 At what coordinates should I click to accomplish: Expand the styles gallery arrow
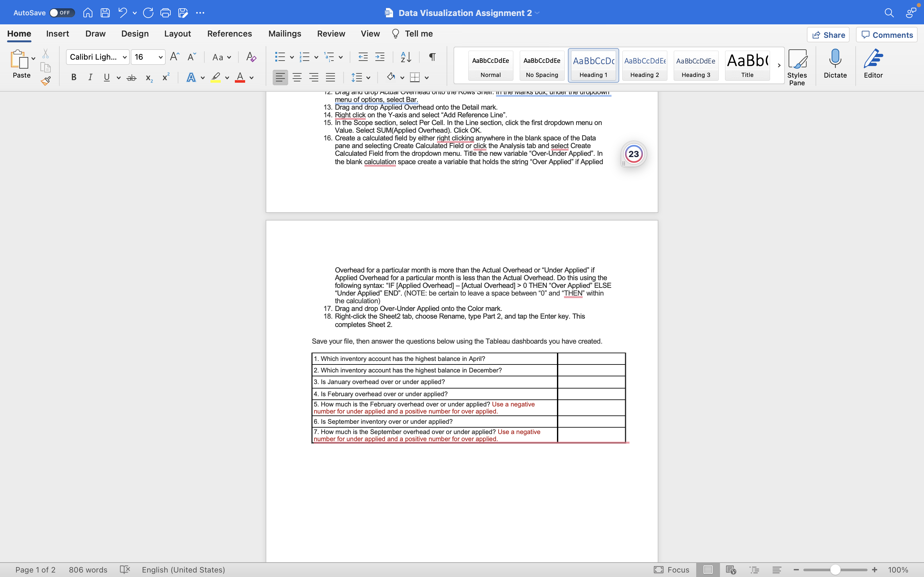[779, 65]
